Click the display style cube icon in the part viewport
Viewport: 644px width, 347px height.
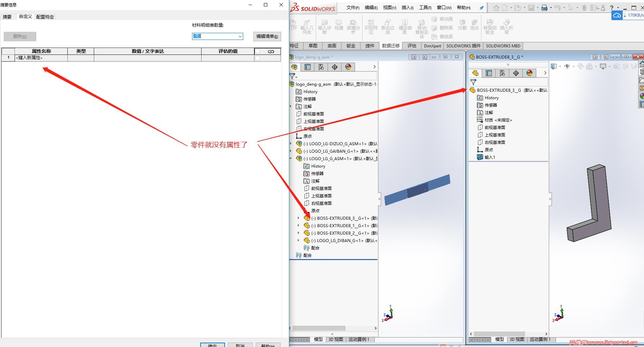tap(554, 66)
